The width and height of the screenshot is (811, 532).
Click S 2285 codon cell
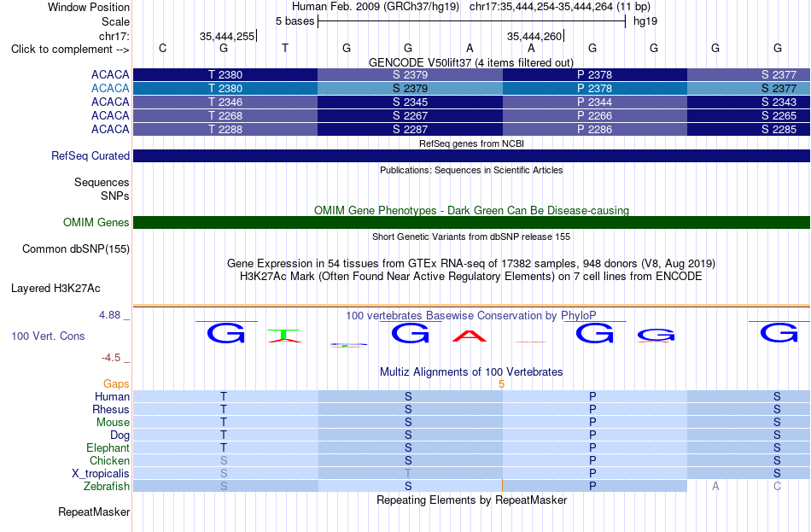(749, 130)
